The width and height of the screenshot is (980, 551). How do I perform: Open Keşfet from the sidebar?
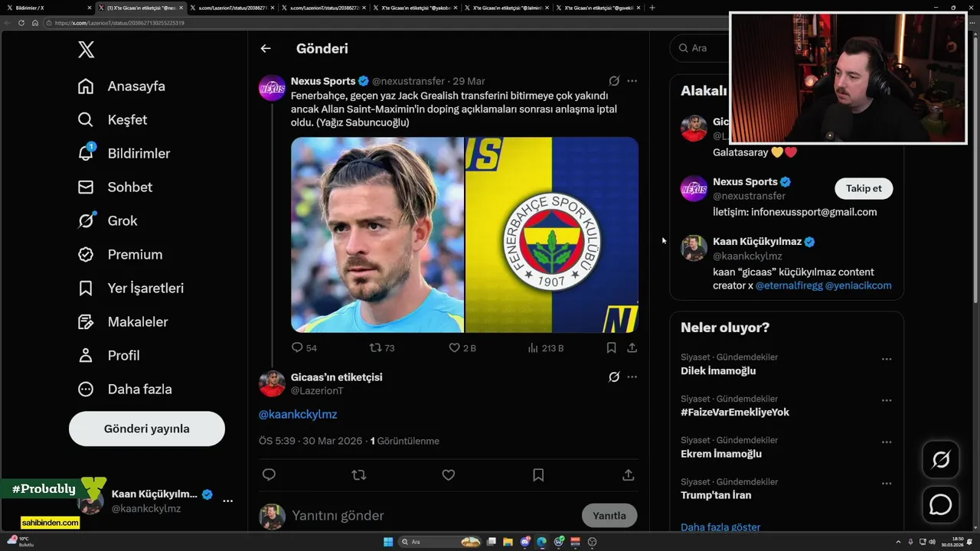[x=113, y=120]
